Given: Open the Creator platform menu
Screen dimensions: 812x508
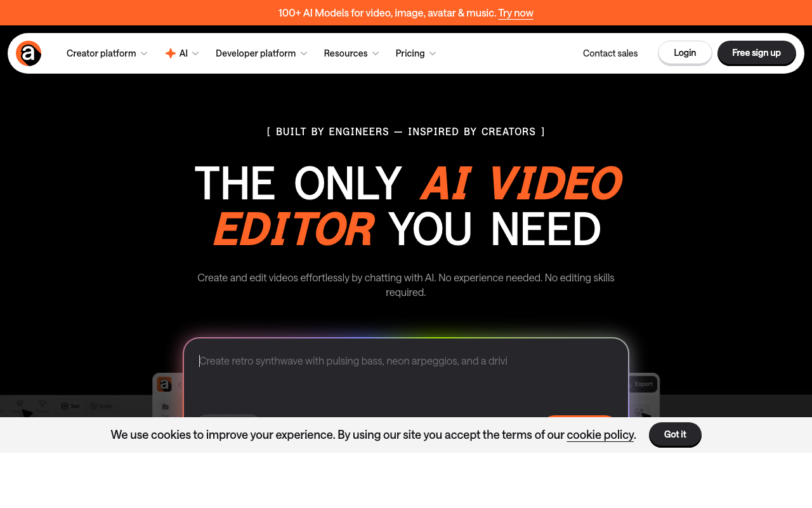Looking at the screenshot, I should (101, 53).
